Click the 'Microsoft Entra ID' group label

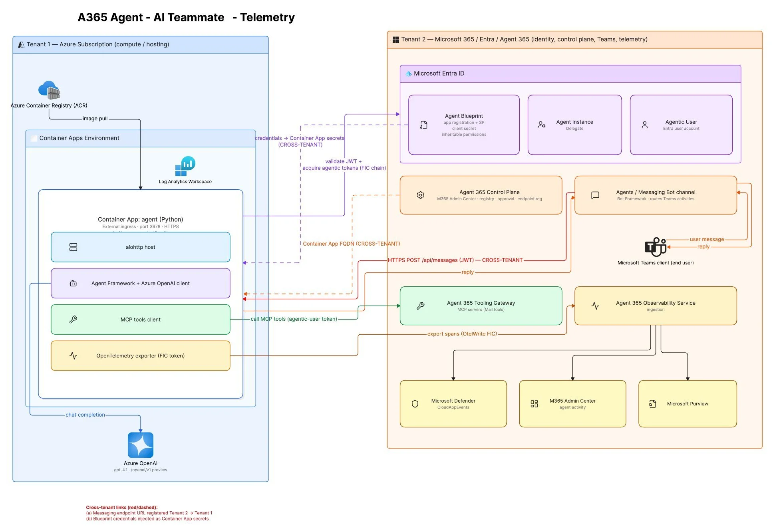pyautogui.click(x=439, y=73)
